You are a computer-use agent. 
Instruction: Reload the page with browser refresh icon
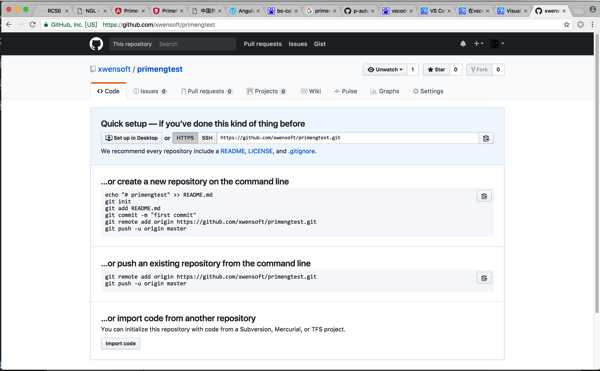pyautogui.click(x=33, y=24)
